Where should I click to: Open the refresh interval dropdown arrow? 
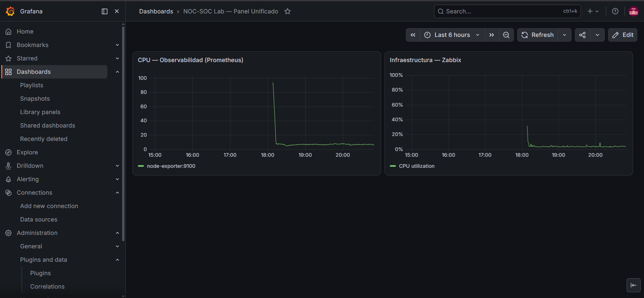click(565, 35)
